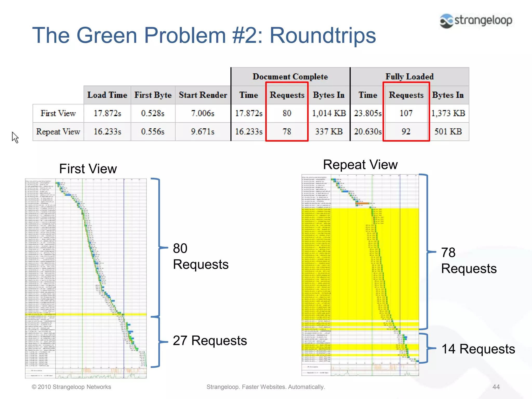Click the 'Strangeloop. Faster Websites. Automatically.' tagline
Screen dimensions: 532x399
pos(265,387)
